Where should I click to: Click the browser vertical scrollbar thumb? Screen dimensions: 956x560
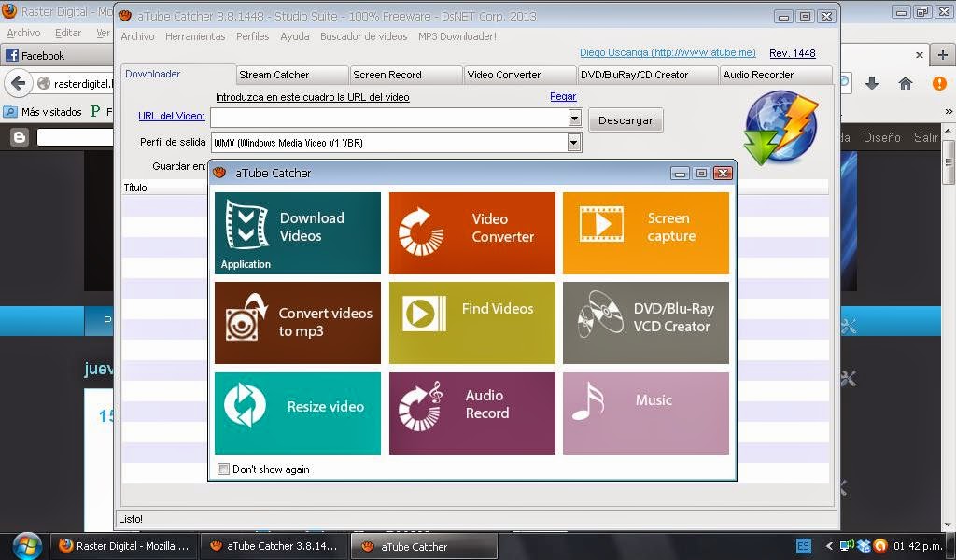click(x=949, y=161)
